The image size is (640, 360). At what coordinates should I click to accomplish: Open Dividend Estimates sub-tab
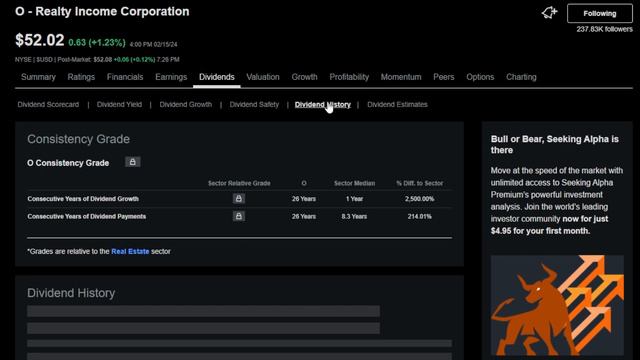397,104
